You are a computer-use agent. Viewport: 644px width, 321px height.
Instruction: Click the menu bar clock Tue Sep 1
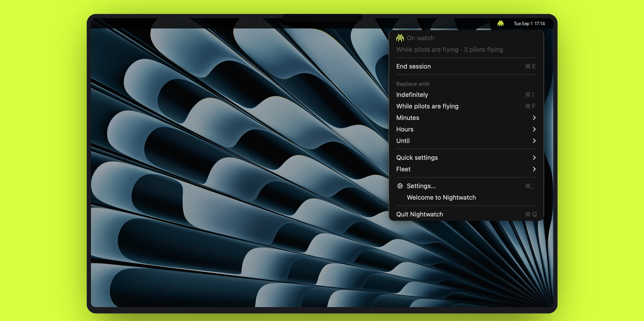coord(529,24)
